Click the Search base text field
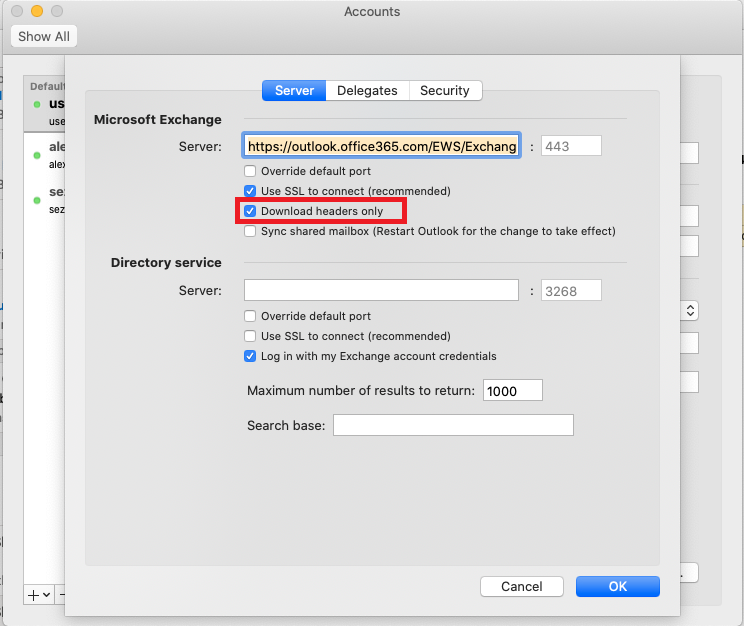 [454, 425]
